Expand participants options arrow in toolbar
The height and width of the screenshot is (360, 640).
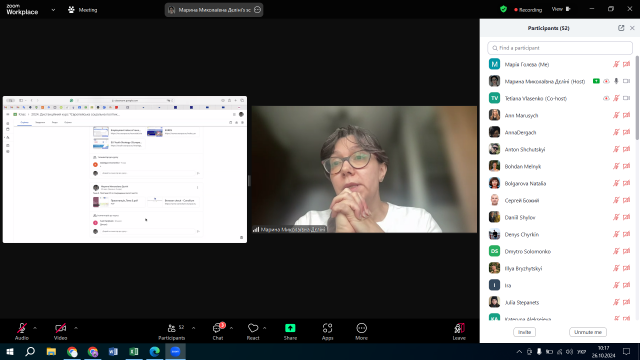[x=193, y=328]
